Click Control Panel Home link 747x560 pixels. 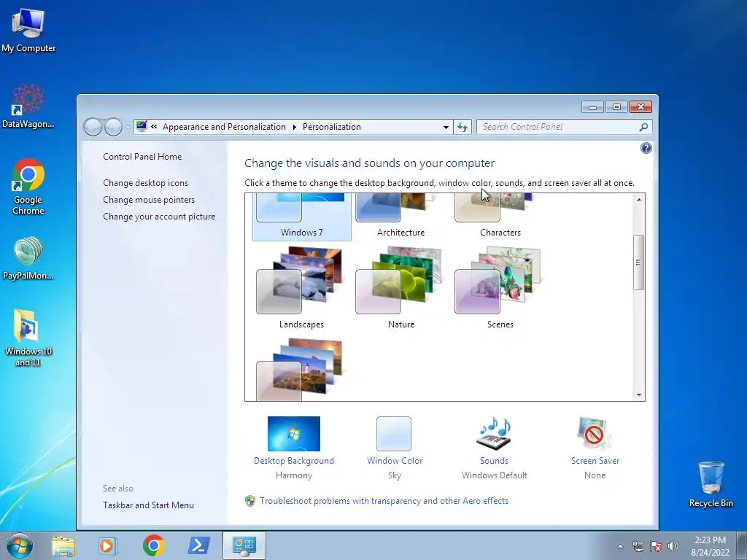(x=142, y=157)
